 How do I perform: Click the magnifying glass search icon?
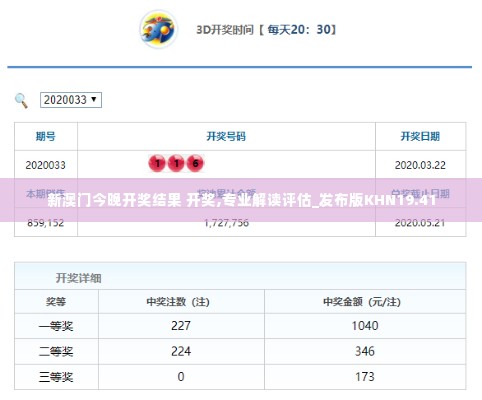pos(21,101)
